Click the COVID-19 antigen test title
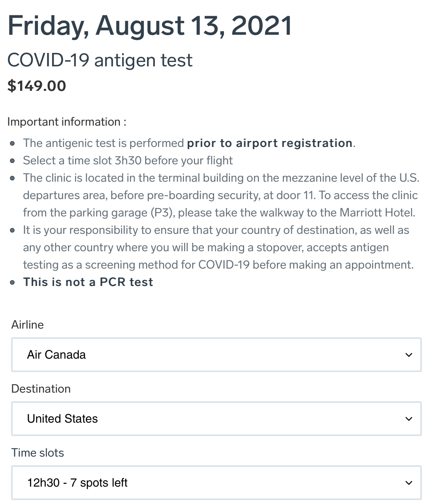Viewport: 429px width, 504px height. point(100,60)
